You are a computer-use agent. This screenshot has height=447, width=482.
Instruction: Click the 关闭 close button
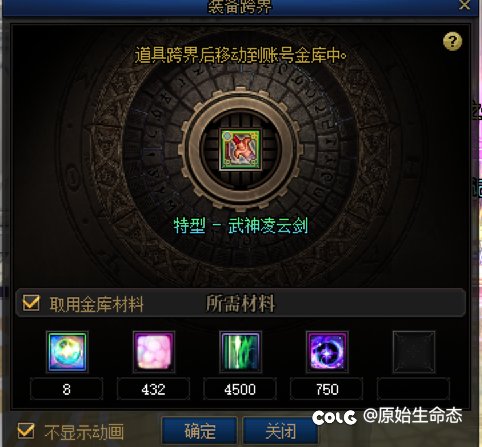pos(280,431)
